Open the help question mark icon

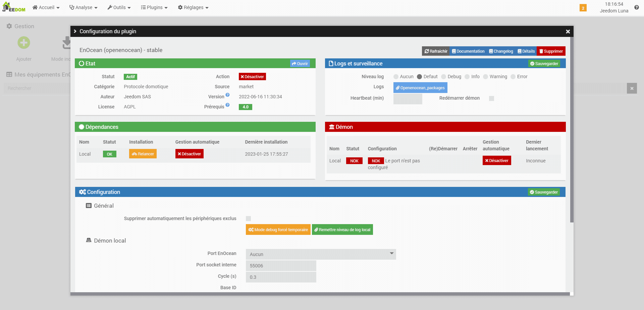[x=636, y=7]
